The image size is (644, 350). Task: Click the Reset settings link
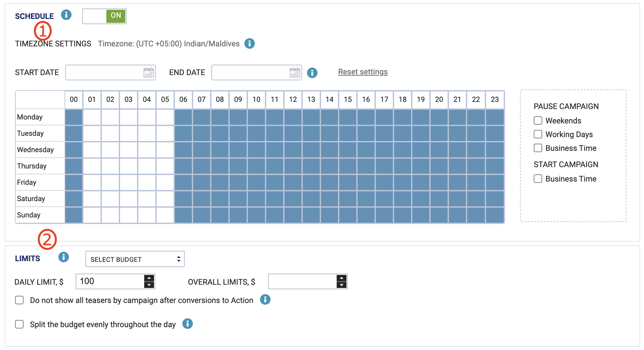363,72
